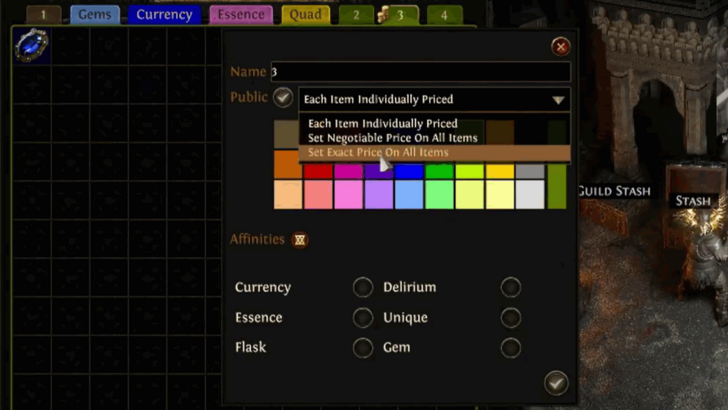Image resolution: width=728 pixels, height=410 pixels.
Task: Enable Flask affinity
Action: (x=363, y=348)
